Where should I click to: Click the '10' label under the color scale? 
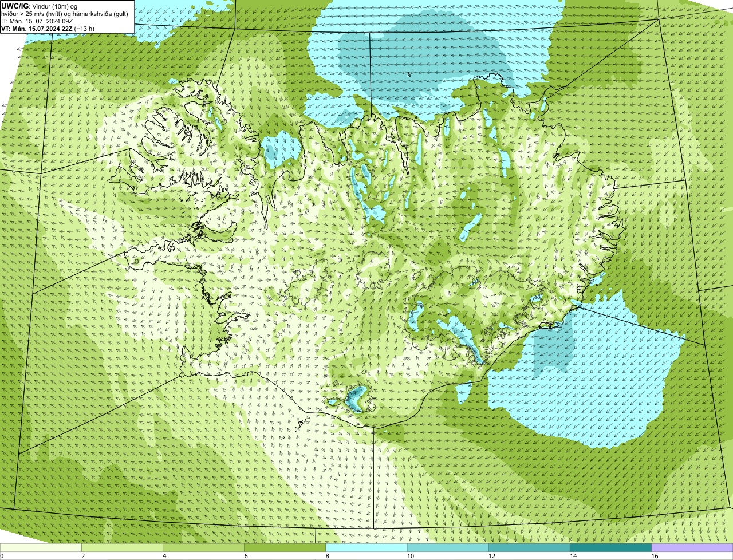point(410,556)
